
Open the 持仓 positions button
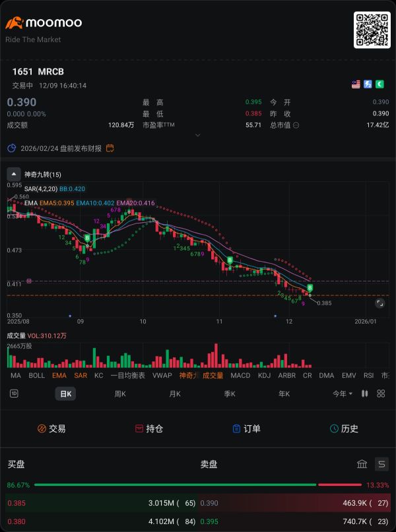coord(148,429)
